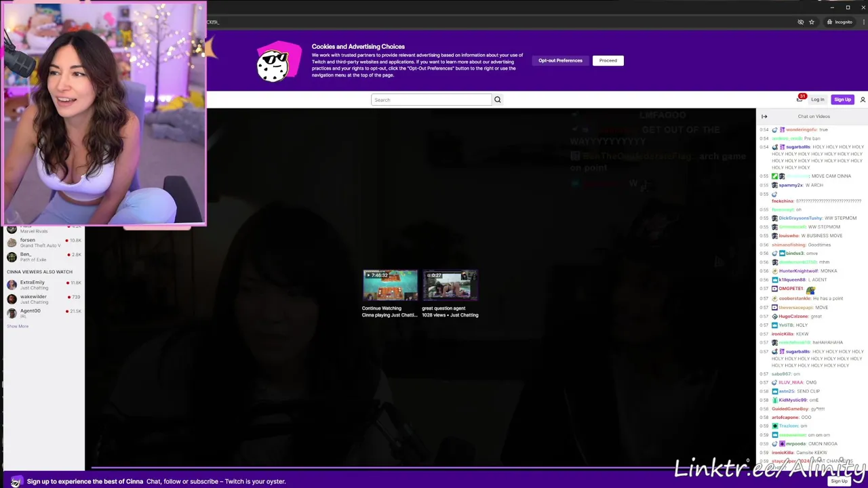Click username artofcapone in chat

785,418
